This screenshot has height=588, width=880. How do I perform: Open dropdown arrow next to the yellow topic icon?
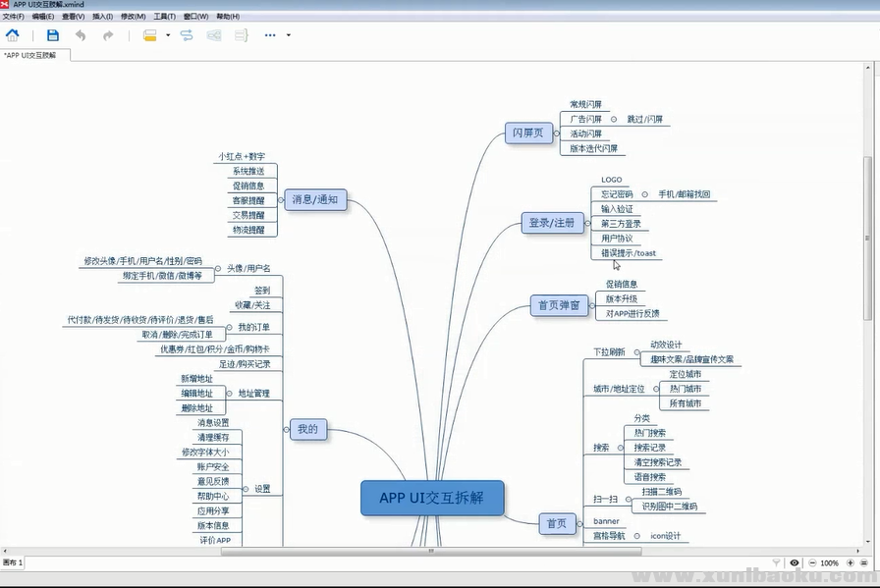point(168,35)
